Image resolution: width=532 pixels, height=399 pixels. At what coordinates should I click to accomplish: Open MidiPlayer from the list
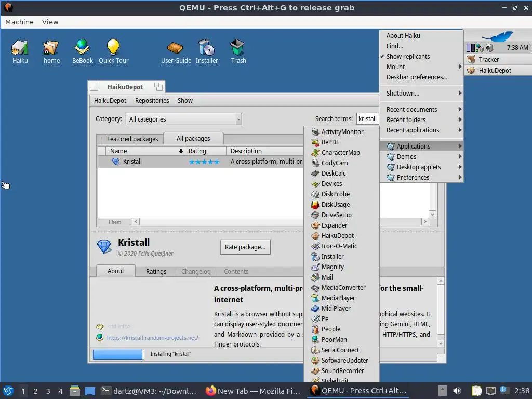click(x=341, y=309)
